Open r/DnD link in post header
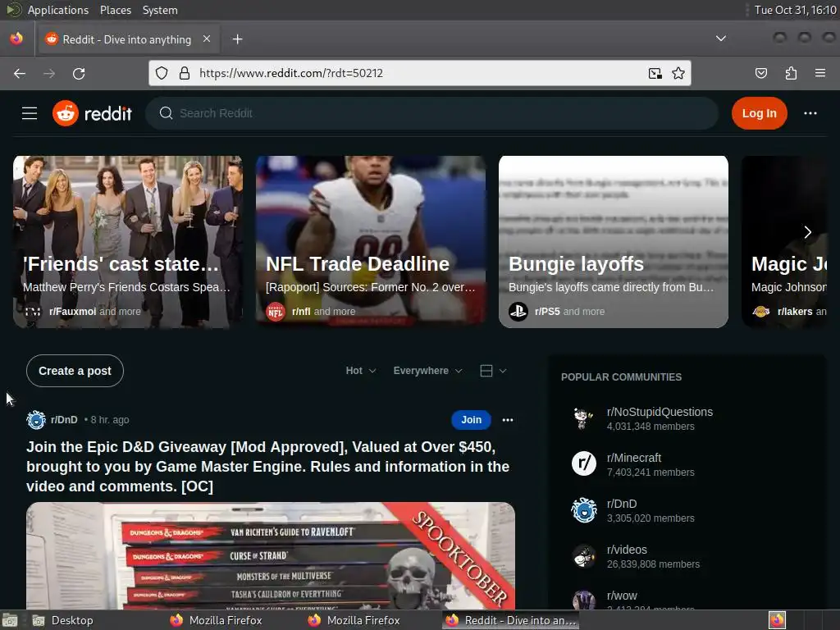Image resolution: width=840 pixels, height=630 pixels. point(64,419)
